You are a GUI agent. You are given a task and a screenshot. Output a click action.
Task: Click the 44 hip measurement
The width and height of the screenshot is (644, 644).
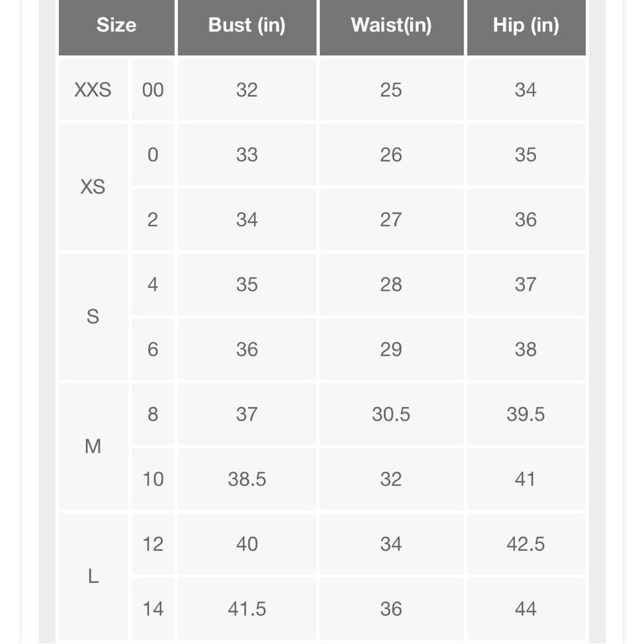coord(526,609)
